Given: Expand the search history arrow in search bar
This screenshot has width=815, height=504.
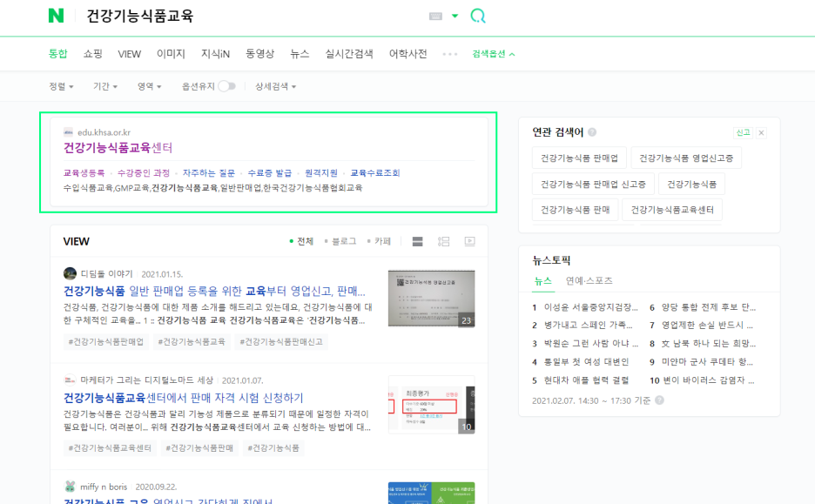Looking at the screenshot, I should click(455, 17).
